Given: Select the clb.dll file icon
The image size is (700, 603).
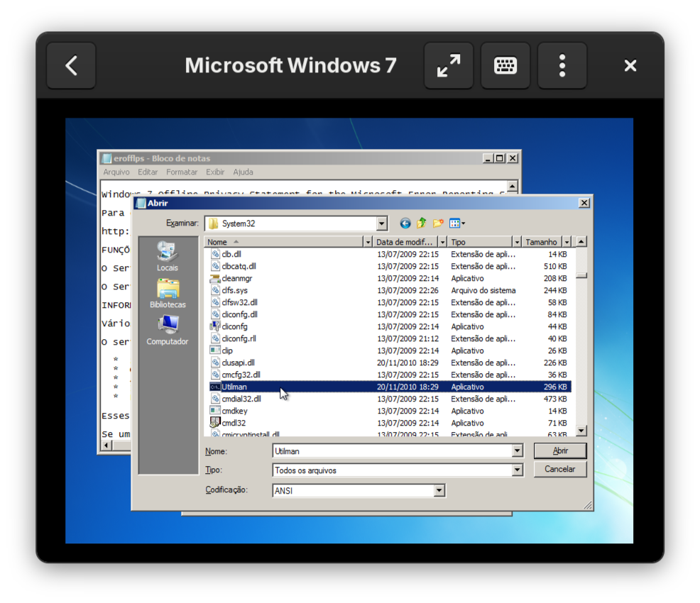Looking at the screenshot, I should coord(215,254).
